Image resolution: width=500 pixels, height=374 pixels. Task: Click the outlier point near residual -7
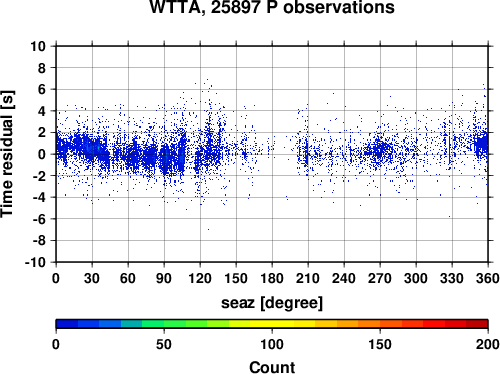[x=208, y=229]
